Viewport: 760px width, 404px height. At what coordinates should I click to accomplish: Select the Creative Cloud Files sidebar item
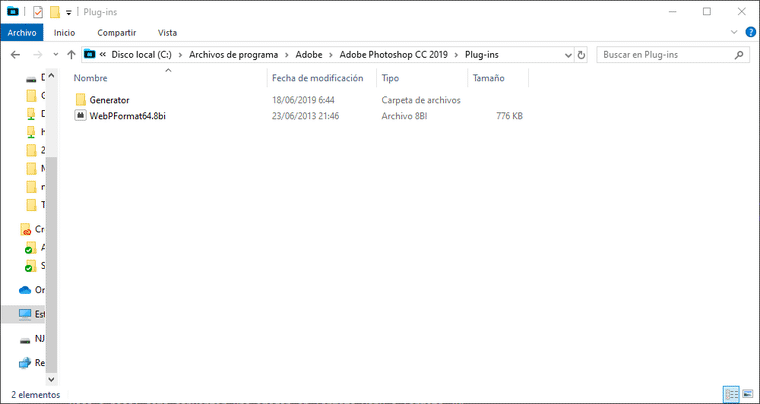coord(32,229)
